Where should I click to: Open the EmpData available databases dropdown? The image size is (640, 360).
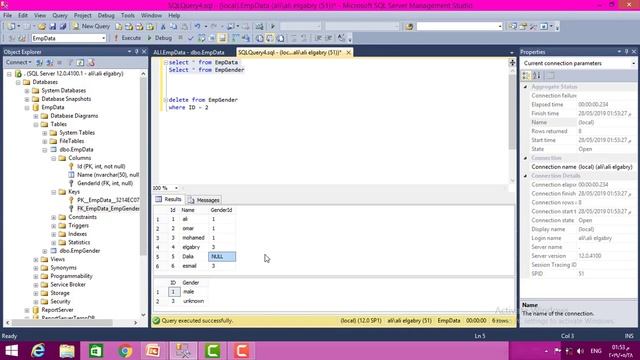pos(103,38)
